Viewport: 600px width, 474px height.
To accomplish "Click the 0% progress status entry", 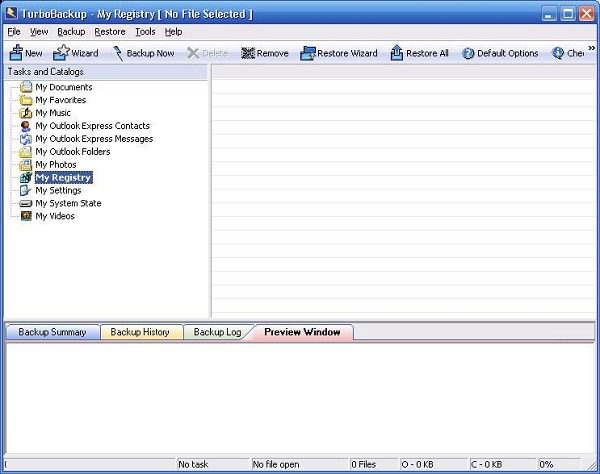I will point(559,464).
